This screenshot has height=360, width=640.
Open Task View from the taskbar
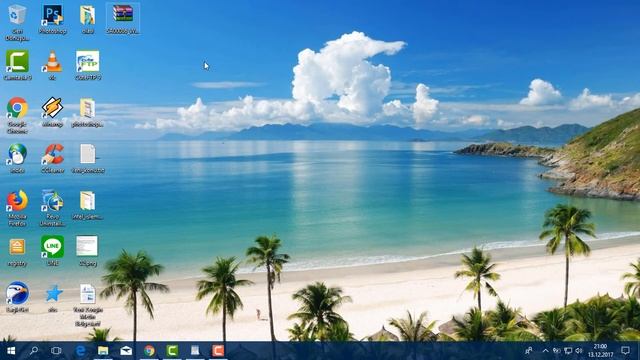56,351
